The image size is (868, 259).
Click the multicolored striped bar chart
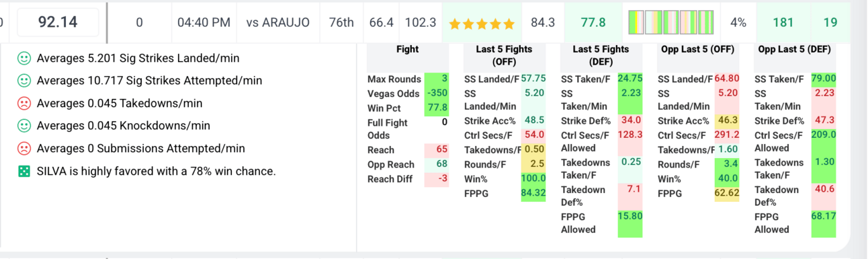[670, 22]
